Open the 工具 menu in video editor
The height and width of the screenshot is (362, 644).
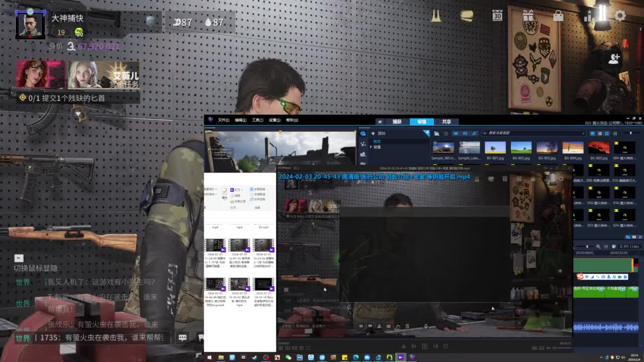tap(258, 120)
